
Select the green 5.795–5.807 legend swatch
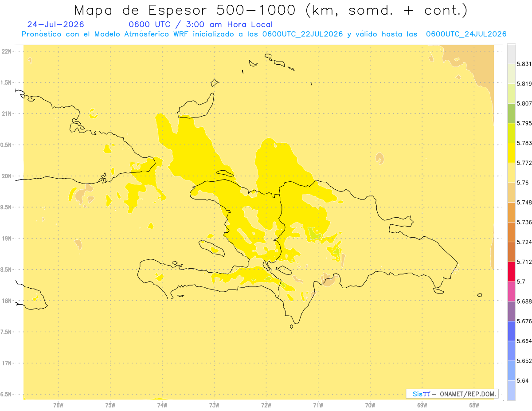[511, 114]
